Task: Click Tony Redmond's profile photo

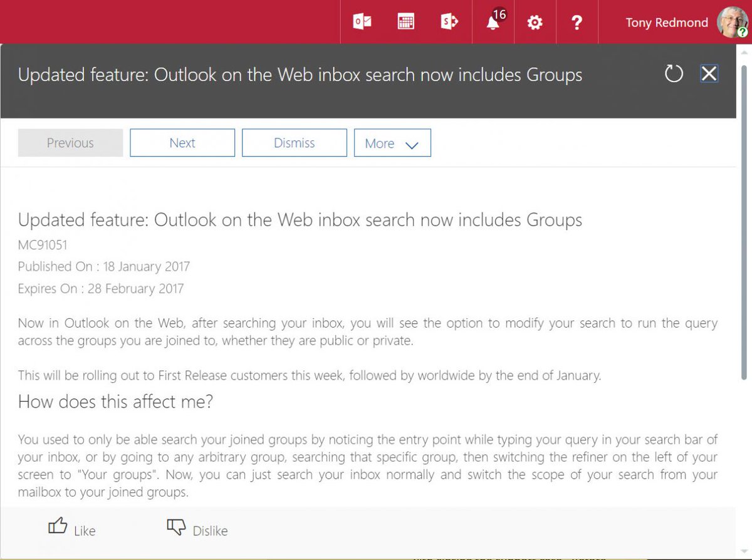Action: coord(732,23)
